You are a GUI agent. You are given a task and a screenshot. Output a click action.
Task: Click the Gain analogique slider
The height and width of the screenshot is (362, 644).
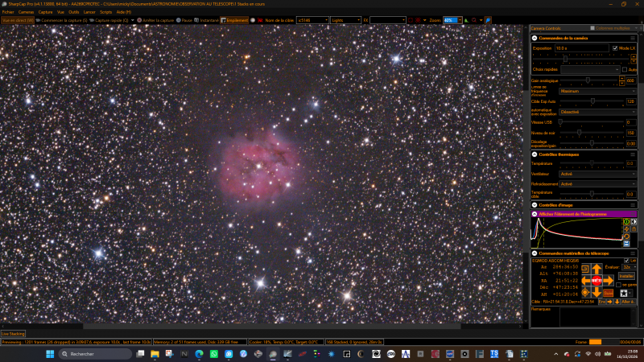click(x=590, y=80)
